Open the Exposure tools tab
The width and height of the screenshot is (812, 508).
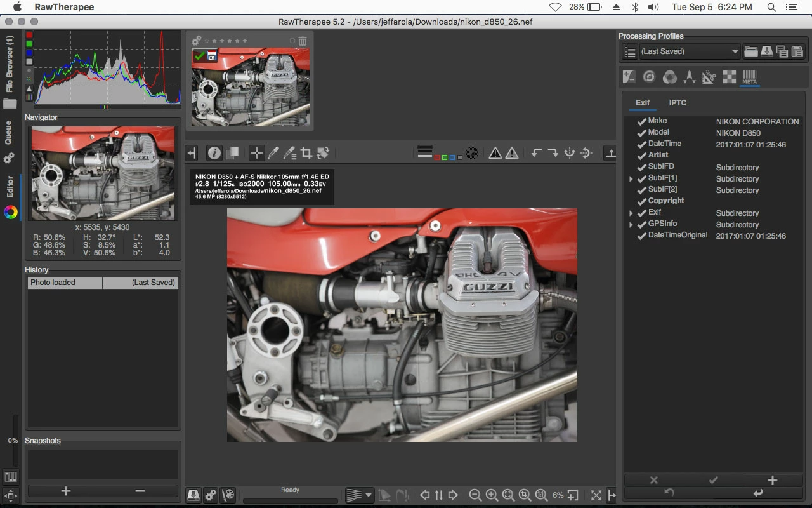[629, 77]
